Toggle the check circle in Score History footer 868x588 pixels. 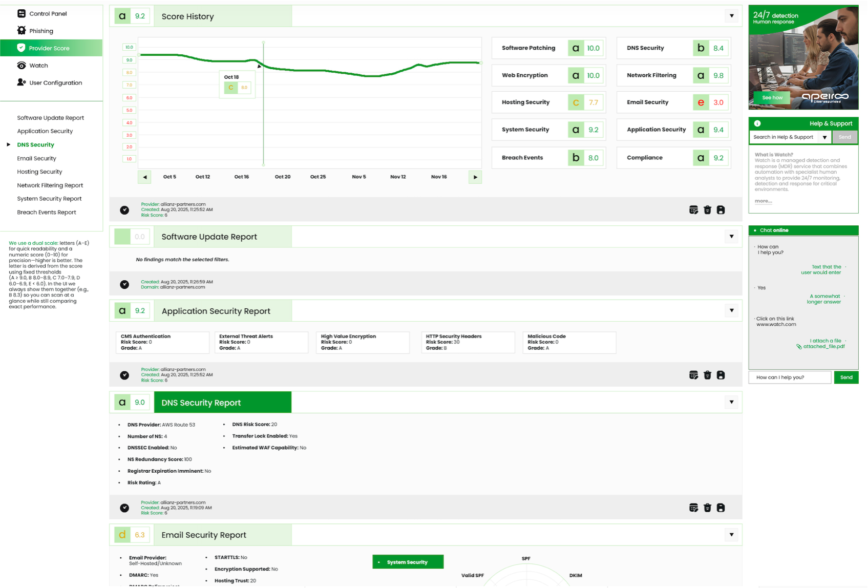click(x=124, y=210)
